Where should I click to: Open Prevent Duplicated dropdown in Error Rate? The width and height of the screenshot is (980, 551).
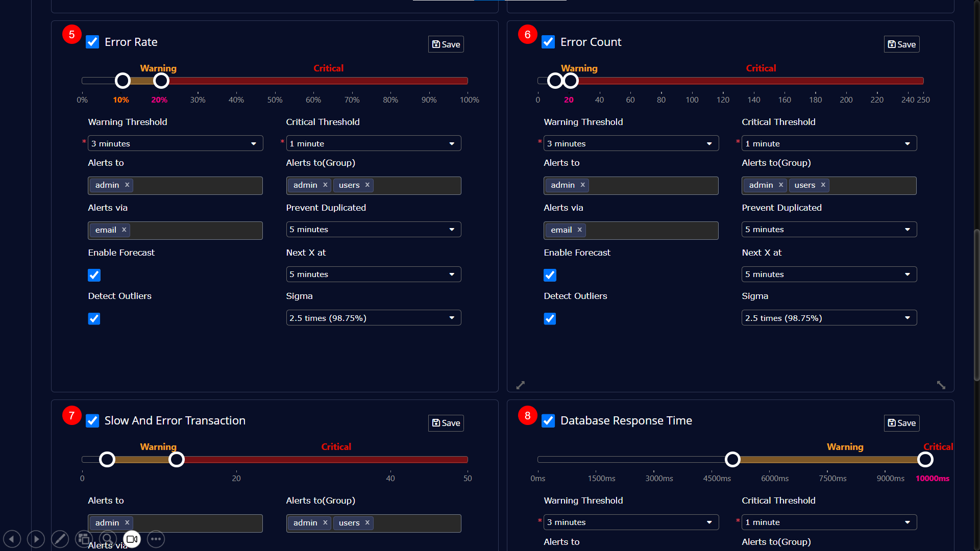click(x=373, y=230)
